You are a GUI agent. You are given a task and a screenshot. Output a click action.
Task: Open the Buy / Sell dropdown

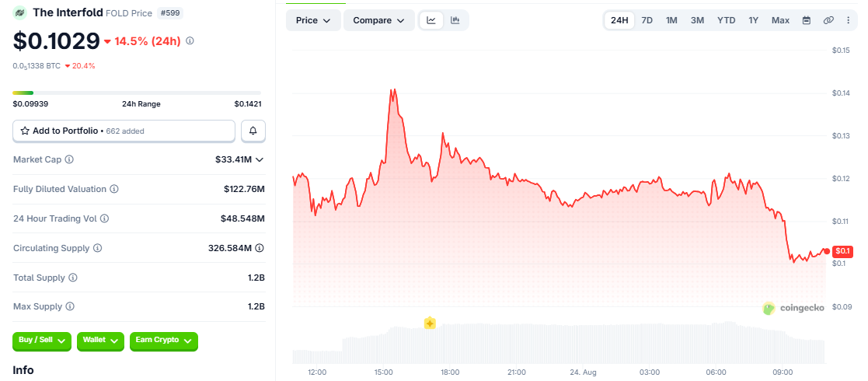point(42,341)
